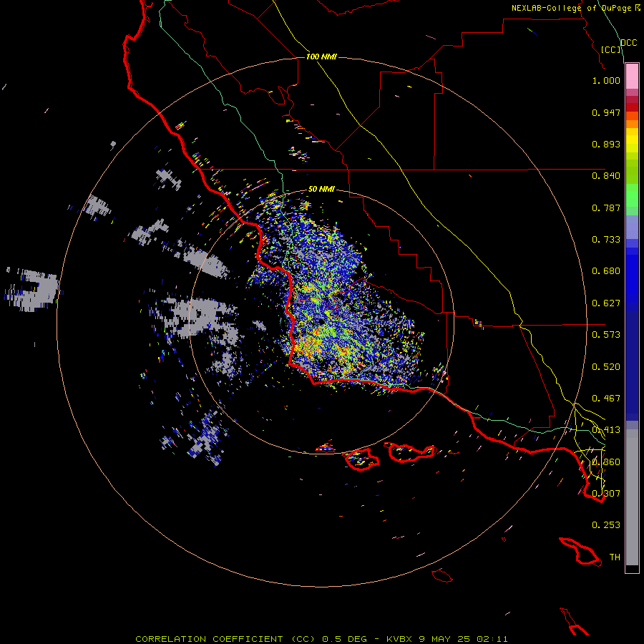
Task: Click the 0.787 legend value
Action: pos(606,208)
